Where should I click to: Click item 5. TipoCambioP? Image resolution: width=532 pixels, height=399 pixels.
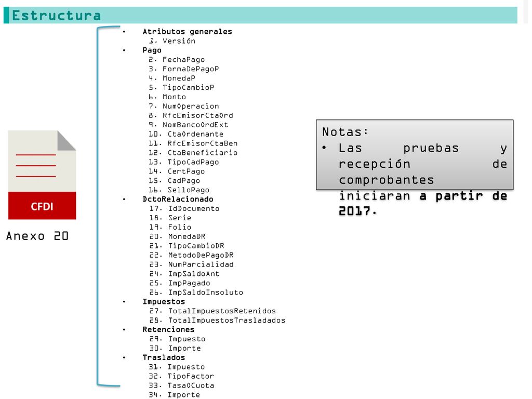click(x=181, y=87)
